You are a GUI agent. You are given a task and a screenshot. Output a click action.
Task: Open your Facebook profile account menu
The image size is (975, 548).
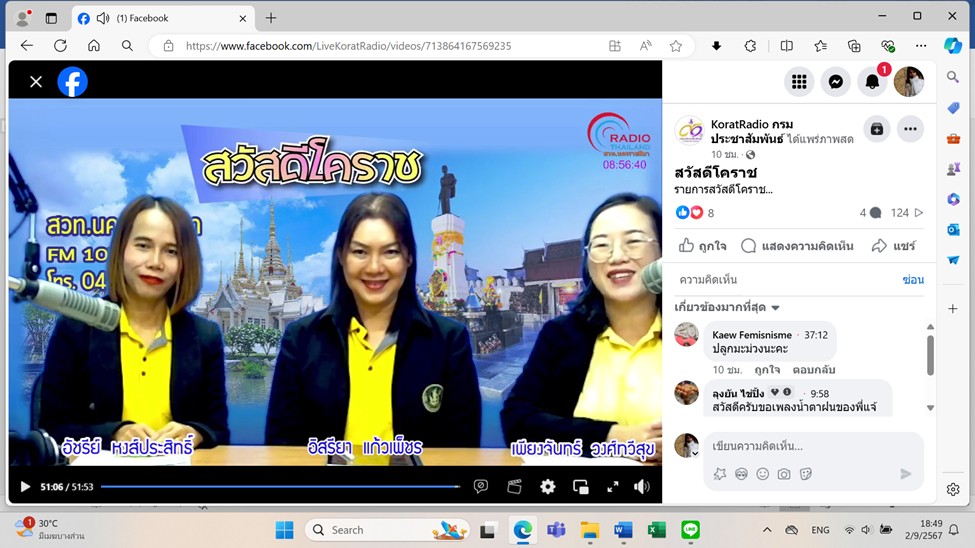pyautogui.click(x=909, y=81)
